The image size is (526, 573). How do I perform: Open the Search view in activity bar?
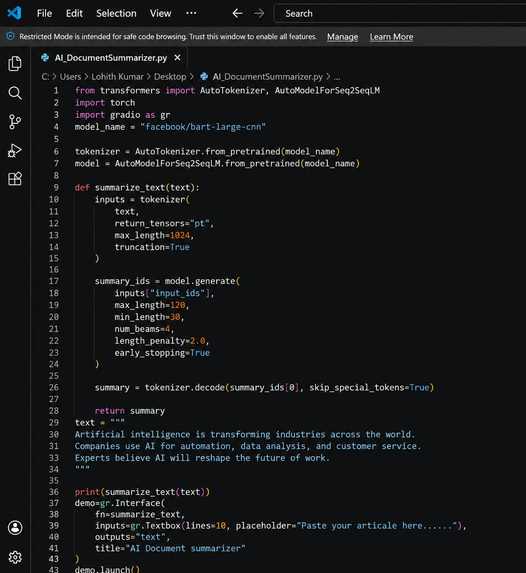click(x=15, y=93)
